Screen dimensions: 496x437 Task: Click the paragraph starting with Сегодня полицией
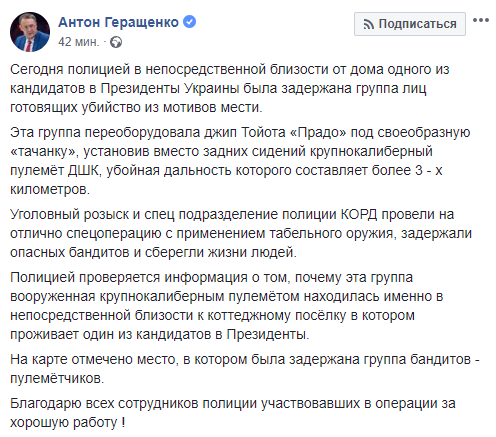(x=230, y=88)
